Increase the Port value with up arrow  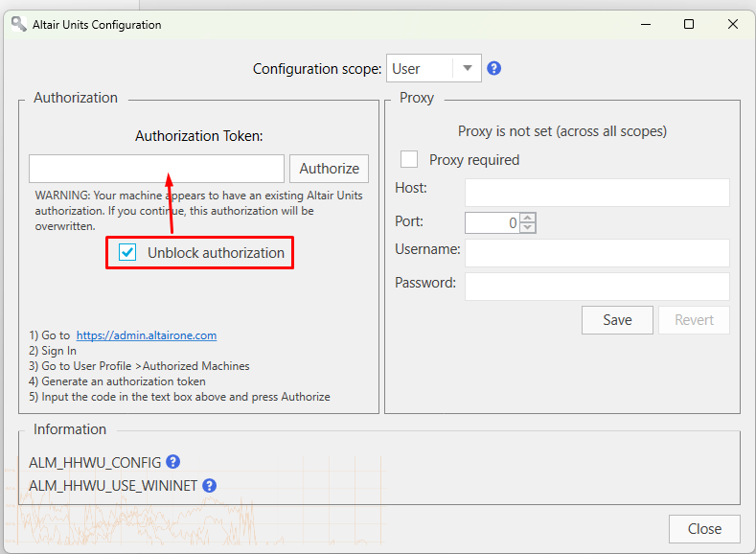click(528, 218)
